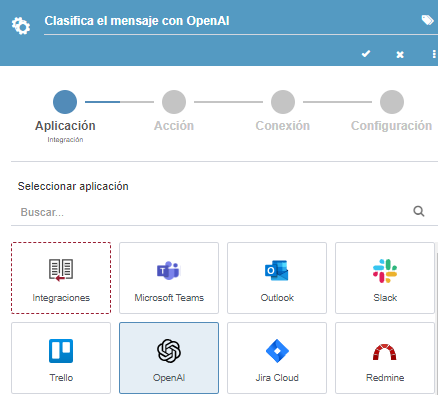438x395 pixels.
Task: Click the 'Integración' subtitle under Aplicación
Action: (65, 140)
